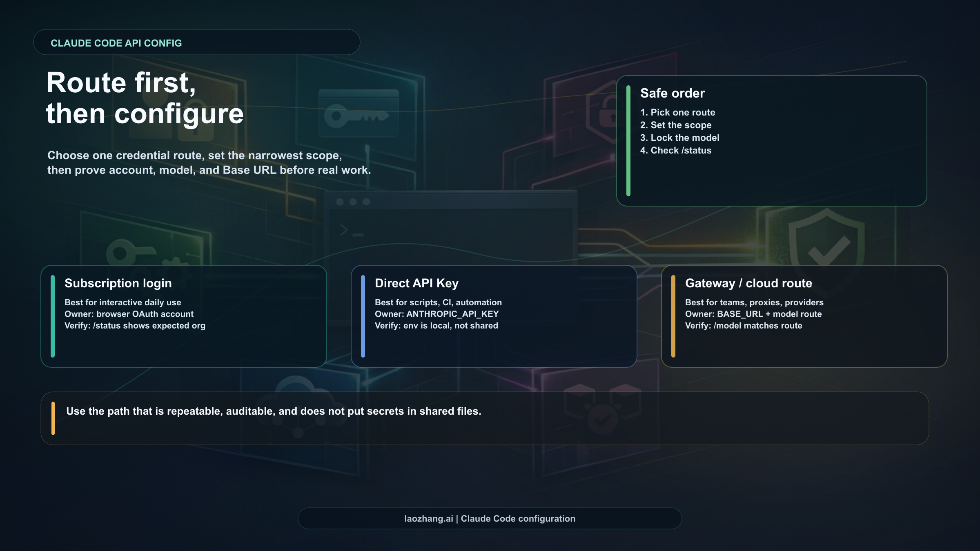Viewport: 980px width, 551px height.
Task: Click step 2 Set the scope
Action: point(676,125)
